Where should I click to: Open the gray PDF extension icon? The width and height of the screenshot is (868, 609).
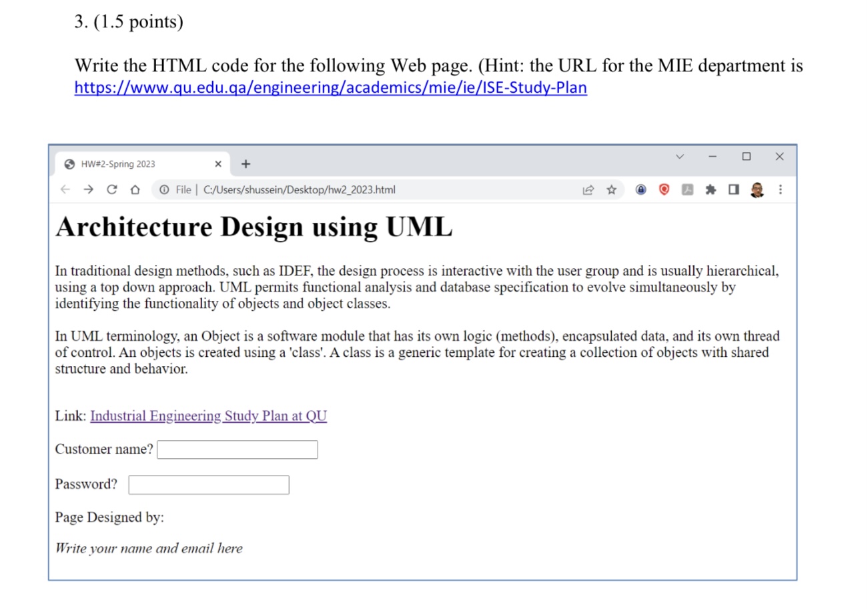pos(687,190)
